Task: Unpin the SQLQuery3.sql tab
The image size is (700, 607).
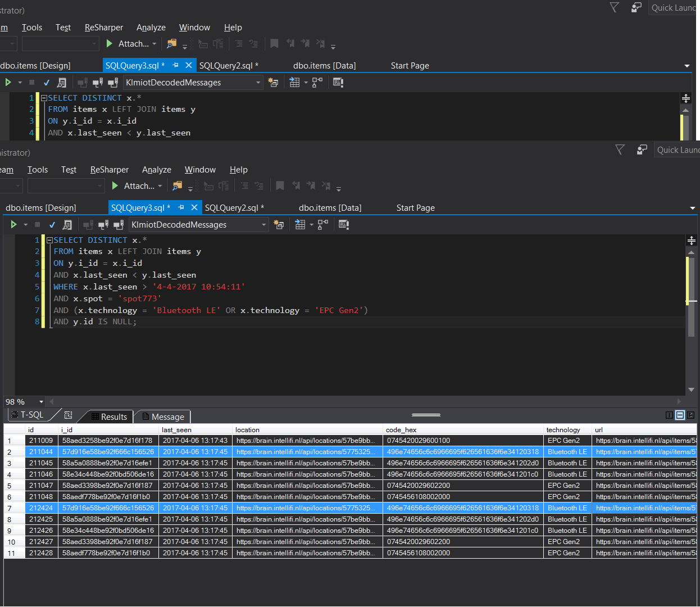Action: [x=181, y=207]
